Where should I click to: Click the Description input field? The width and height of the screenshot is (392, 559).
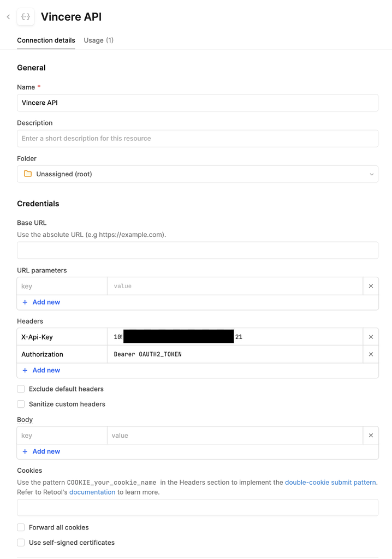[197, 138]
